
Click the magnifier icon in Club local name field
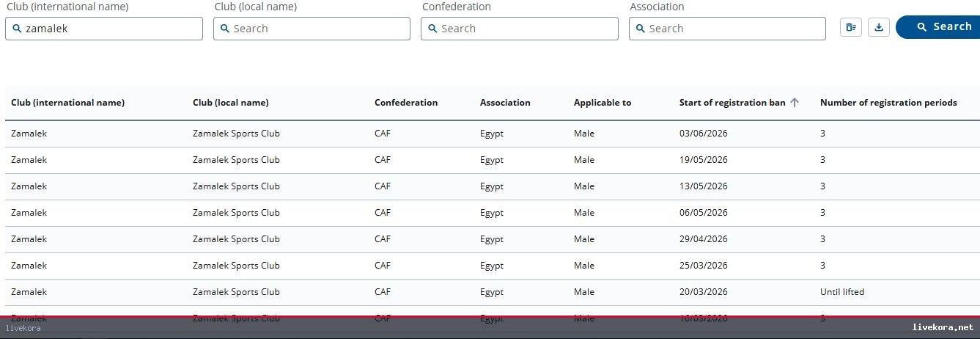click(225, 29)
